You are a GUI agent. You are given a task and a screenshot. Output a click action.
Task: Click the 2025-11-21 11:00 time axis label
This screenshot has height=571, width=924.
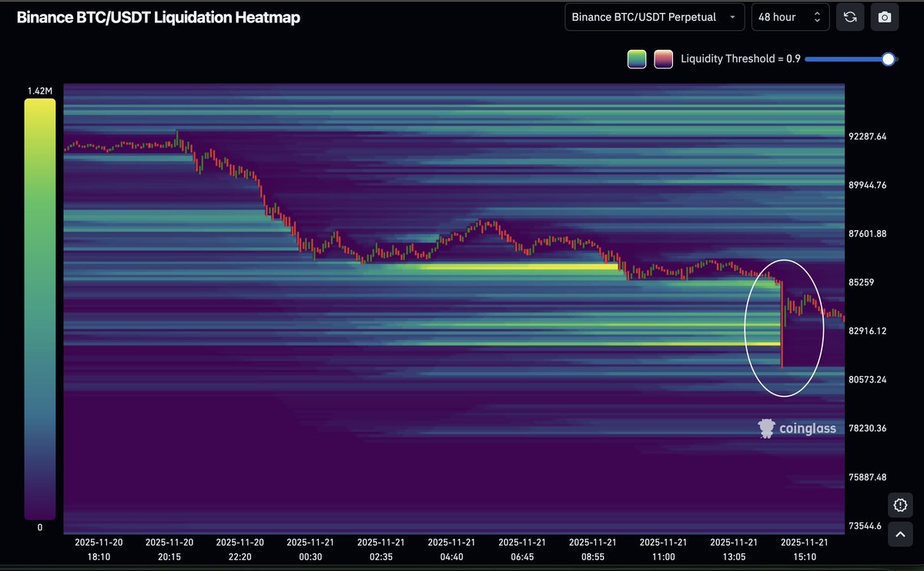coord(664,549)
